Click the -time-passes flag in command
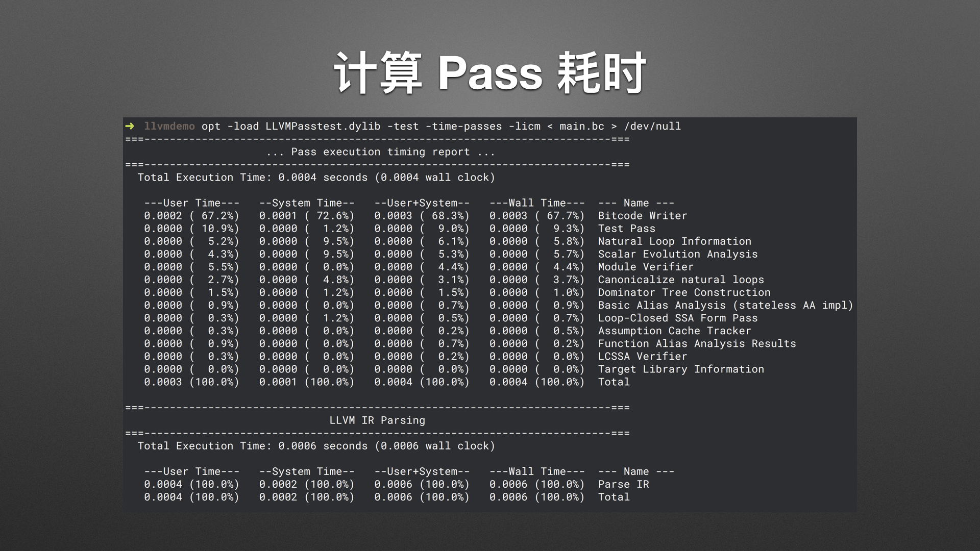980x551 pixels. [x=463, y=126]
